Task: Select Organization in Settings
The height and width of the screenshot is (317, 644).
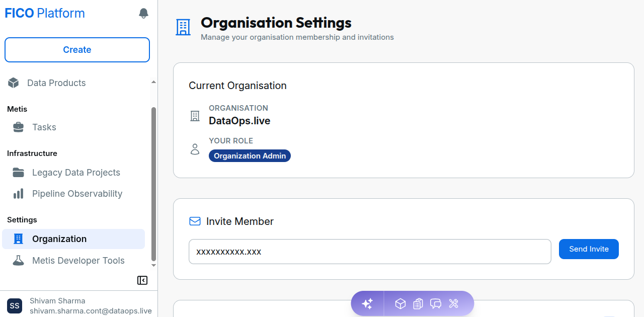Action: tap(73, 239)
